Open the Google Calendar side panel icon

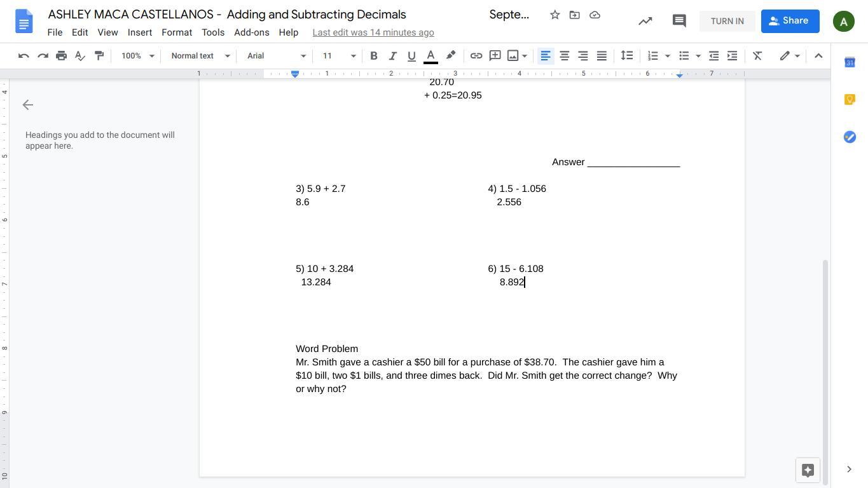850,62
